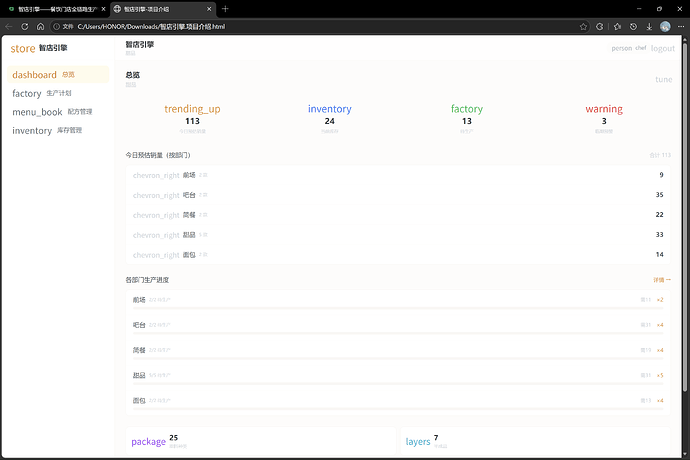
Task: Add page to favorites with star icon
Action: 584,26
